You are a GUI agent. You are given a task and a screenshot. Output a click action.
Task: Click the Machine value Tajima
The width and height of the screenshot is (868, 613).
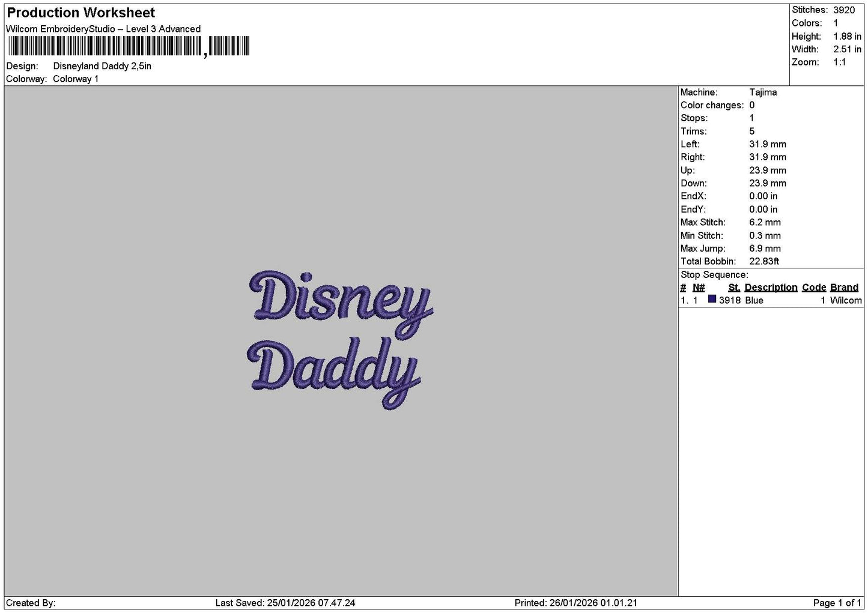[x=763, y=92]
